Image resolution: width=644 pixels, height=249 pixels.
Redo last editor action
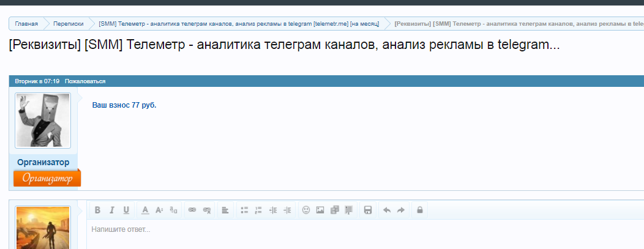[x=401, y=210]
